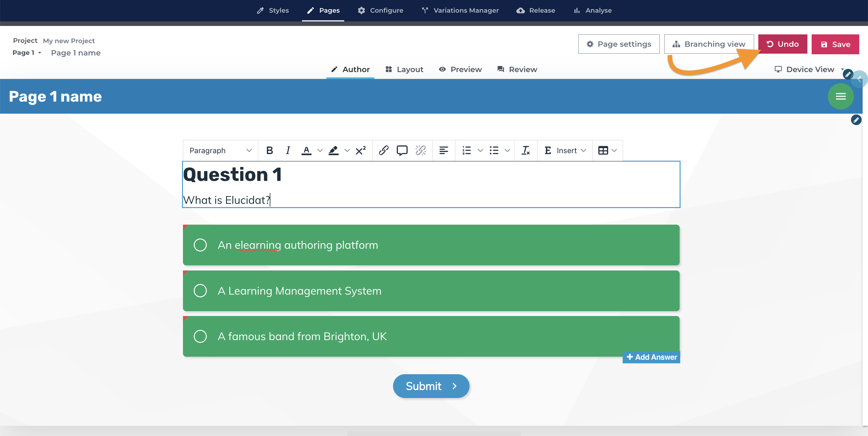This screenshot has width=868, height=436.
Task: Select radio for A Learning Management System
Action: coord(200,291)
